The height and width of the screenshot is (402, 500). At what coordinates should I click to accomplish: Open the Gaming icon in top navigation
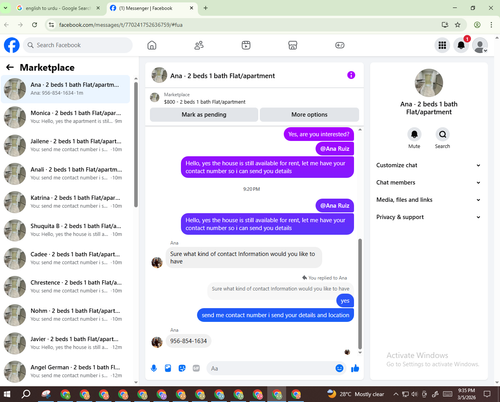[340, 45]
